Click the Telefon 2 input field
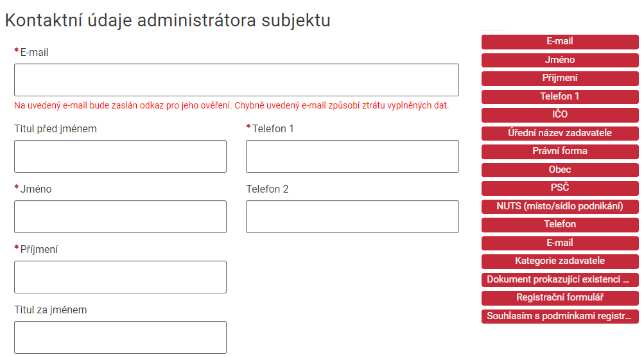The width and height of the screenshot is (644, 357). 352,216
